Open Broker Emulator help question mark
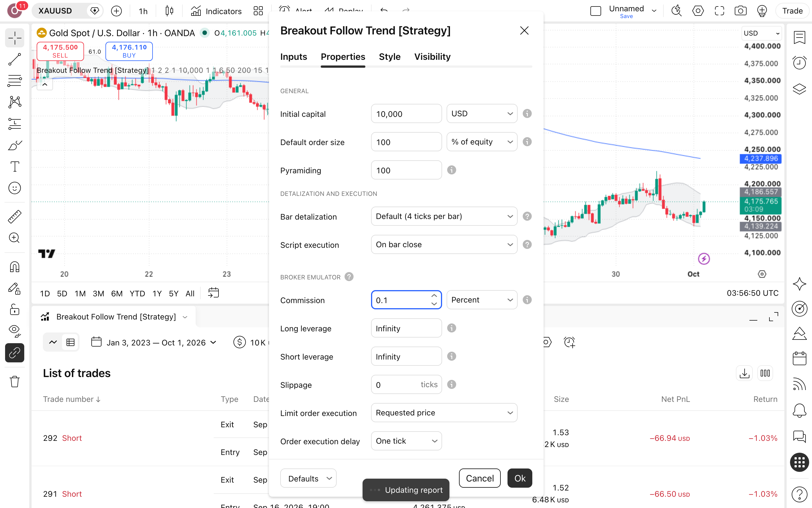Viewport: 812px width, 508px height. 349,277
